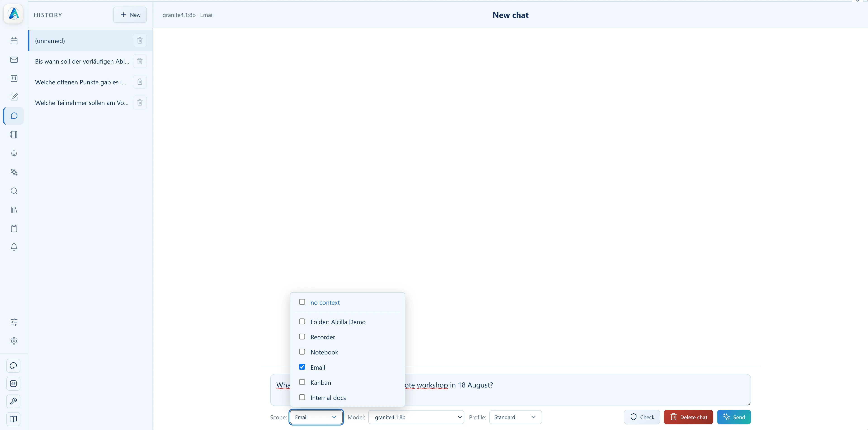Open the Library books sidebar icon
868x430 pixels.
14,210
